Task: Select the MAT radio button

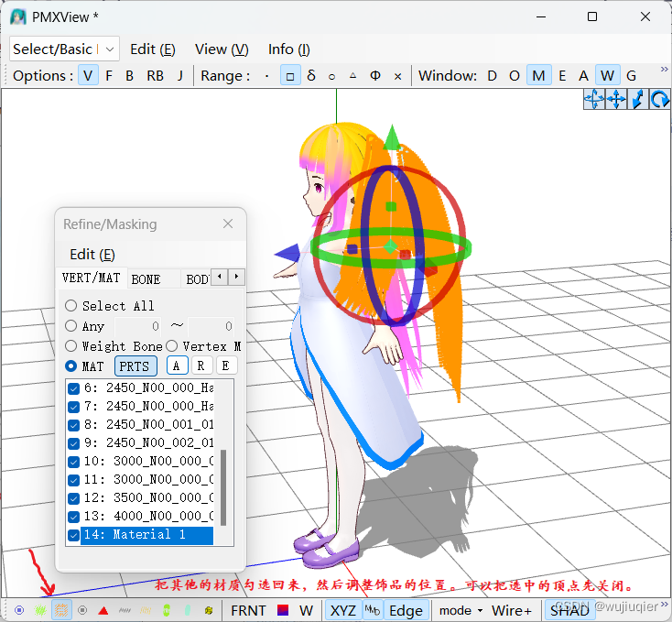Action: pos(70,366)
